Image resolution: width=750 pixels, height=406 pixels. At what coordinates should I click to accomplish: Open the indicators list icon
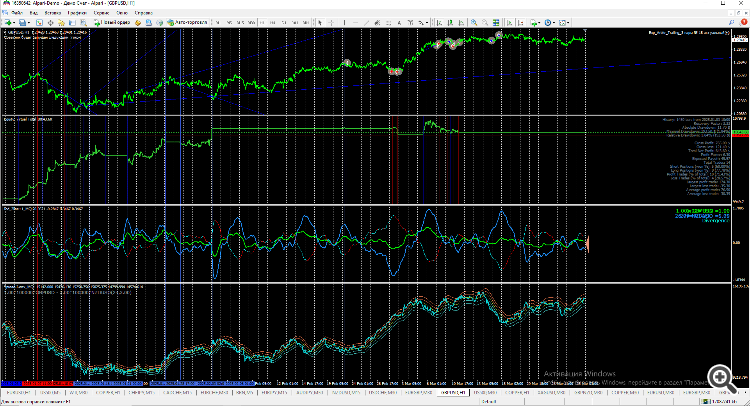(x=533, y=22)
